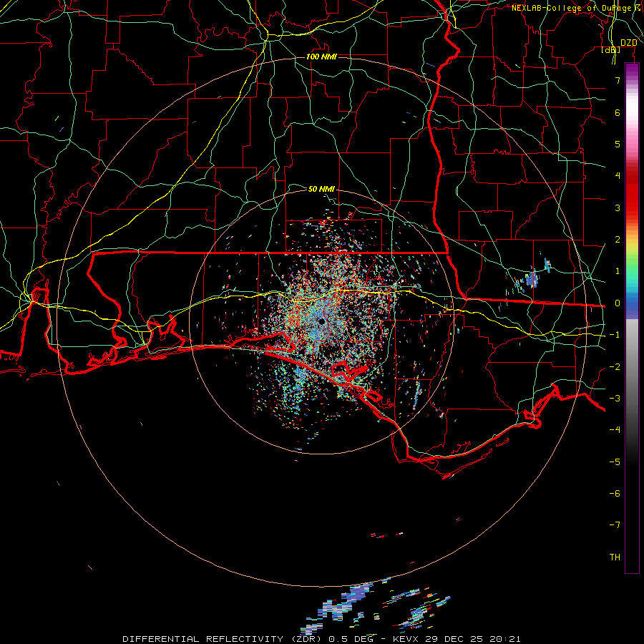
Task: Click the 0.5 DEG elevation text
Action: tap(351, 639)
